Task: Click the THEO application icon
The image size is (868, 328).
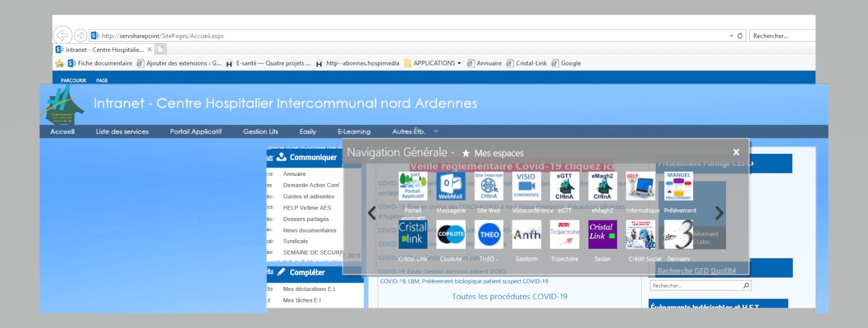Action: click(x=488, y=234)
